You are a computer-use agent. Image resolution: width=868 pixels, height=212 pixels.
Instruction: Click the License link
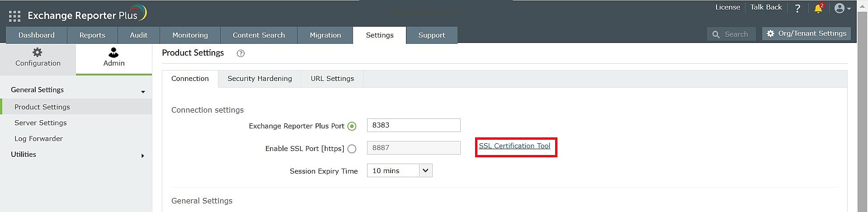click(x=727, y=7)
